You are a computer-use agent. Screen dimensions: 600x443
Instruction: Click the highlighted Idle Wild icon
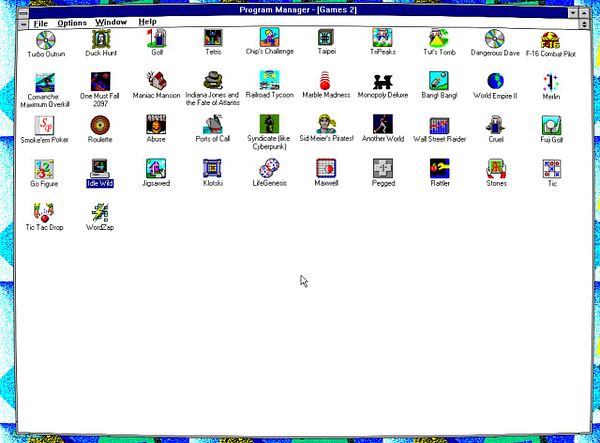pyautogui.click(x=100, y=168)
